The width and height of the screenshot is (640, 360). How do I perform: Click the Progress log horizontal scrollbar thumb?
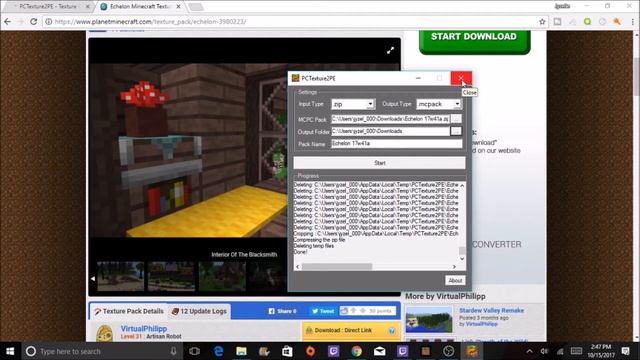pyautogui.click(x=337, y=267)
